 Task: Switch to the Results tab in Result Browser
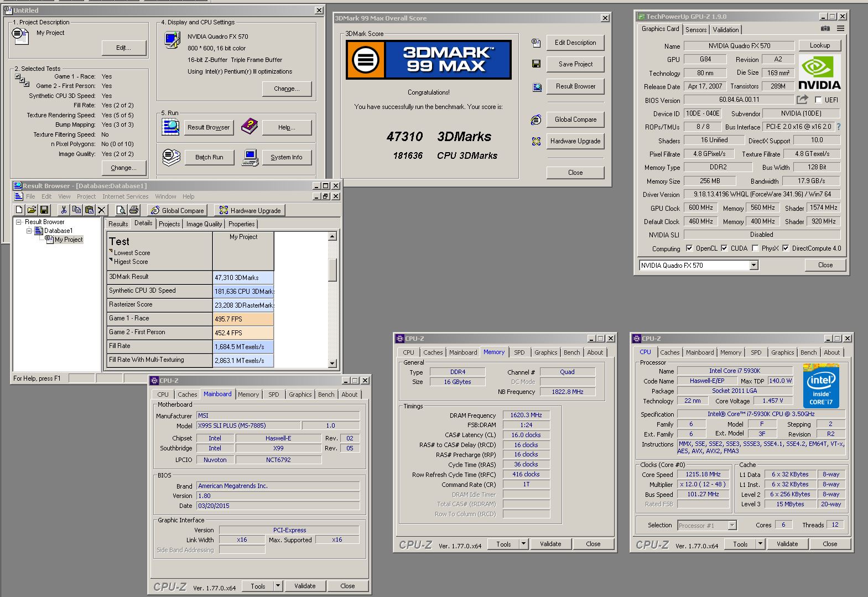(x=118, y=224)
